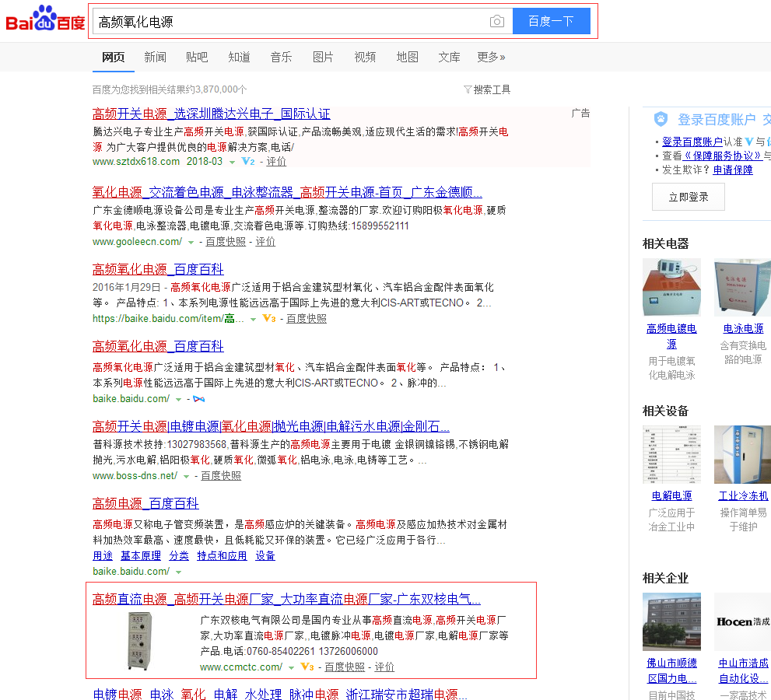Click the 申请保障 link
Screen dimensions: 771x700
(x=733, y=170)
